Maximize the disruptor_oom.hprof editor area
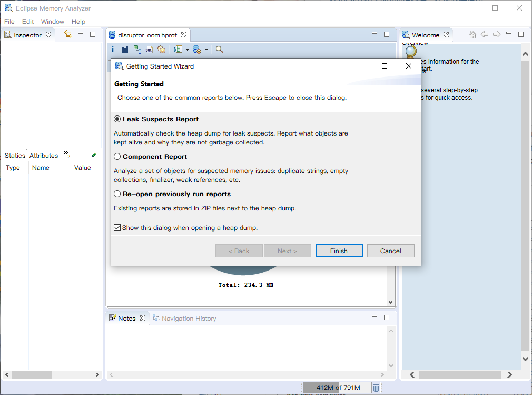This screenshot has width=532, height=395. tap(387, 34)
